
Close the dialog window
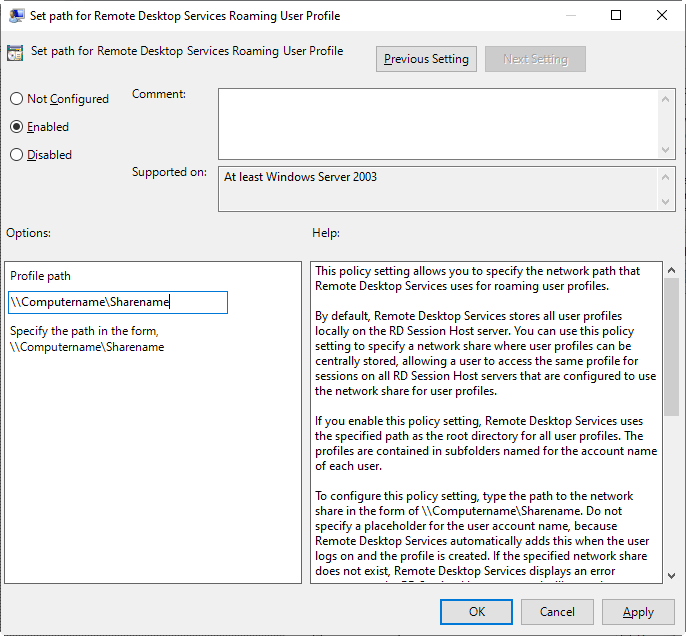(662, 15)
